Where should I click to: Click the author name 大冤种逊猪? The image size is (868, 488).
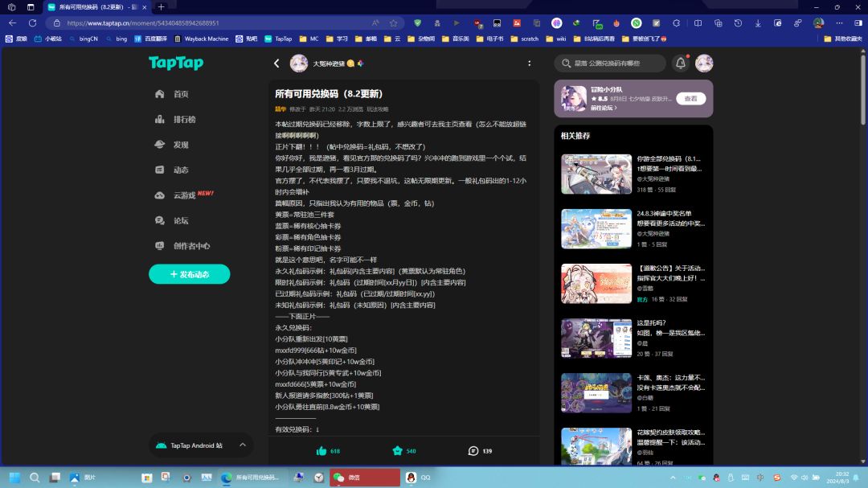329,64
